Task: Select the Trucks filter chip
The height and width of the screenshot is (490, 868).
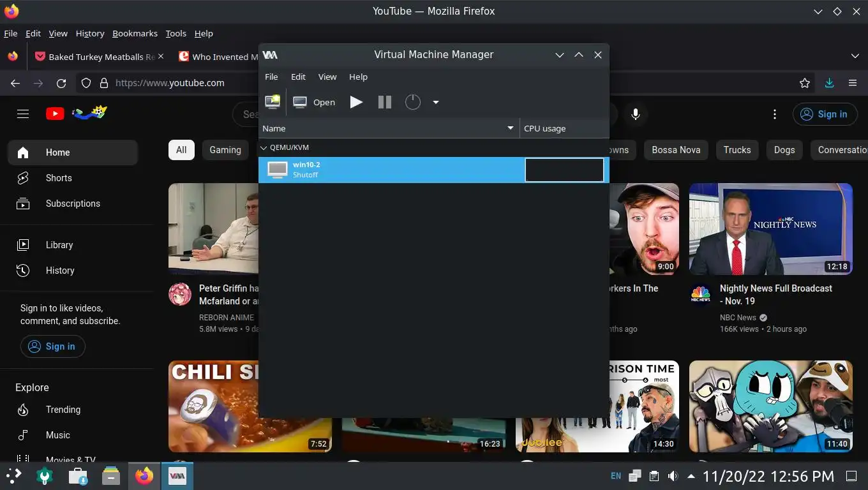Action: click(x=737, y=150)
